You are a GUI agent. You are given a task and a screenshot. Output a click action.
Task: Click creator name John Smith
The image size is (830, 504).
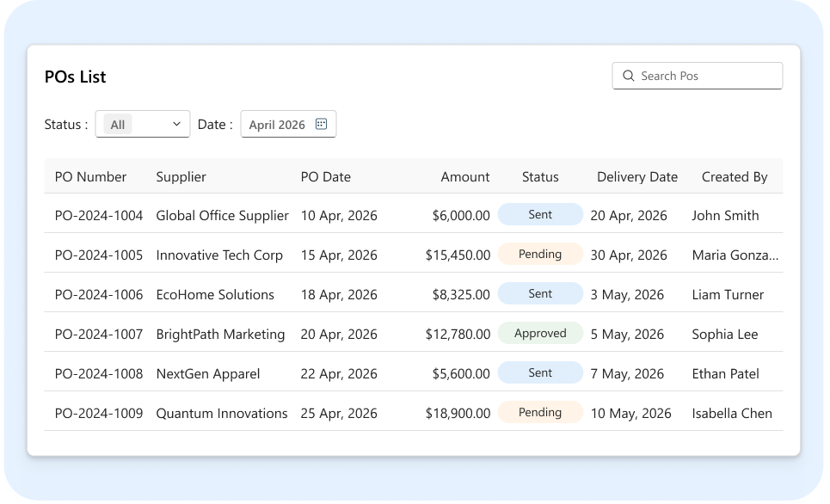coord(725,216)
